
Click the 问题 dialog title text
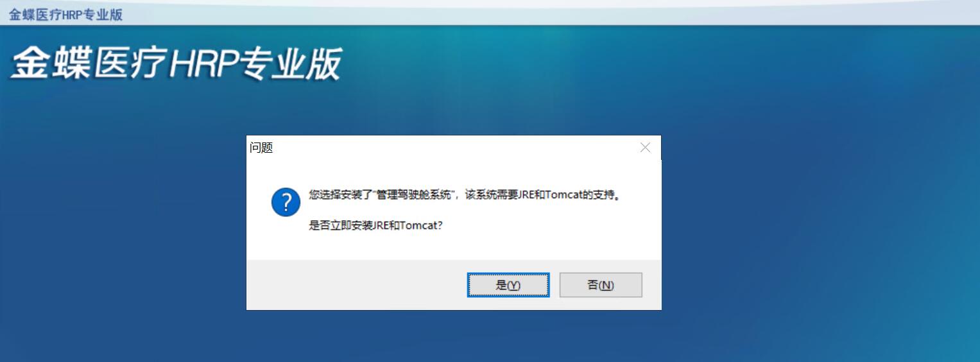click(261, 148)
